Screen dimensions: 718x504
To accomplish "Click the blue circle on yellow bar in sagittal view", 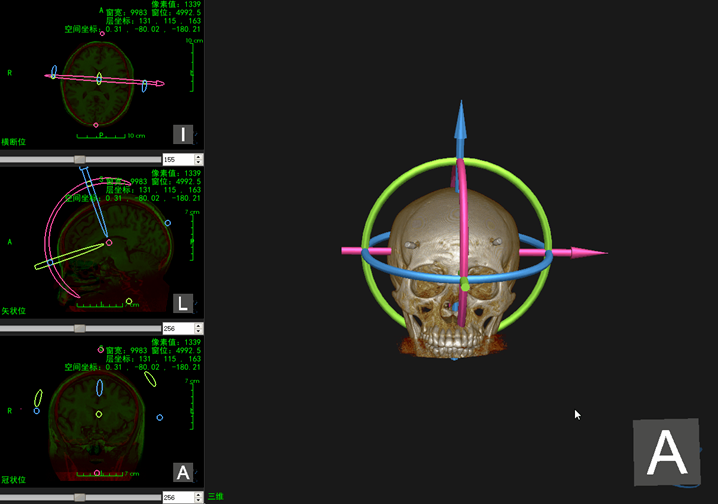I will [x=50, y=262].
